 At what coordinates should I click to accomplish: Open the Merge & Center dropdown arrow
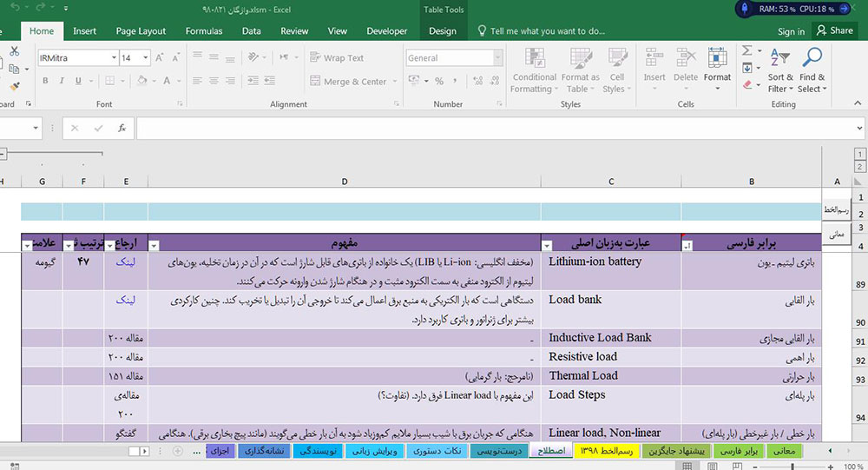[x=395, y=82]
